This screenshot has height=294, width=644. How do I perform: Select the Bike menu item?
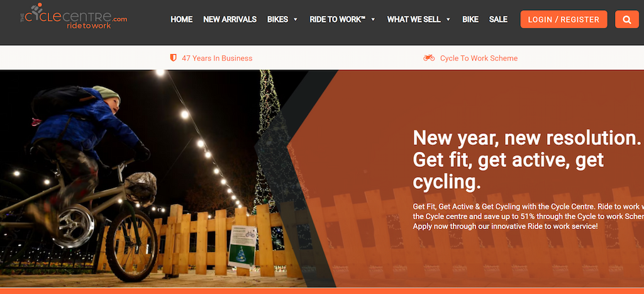(470, 20)
